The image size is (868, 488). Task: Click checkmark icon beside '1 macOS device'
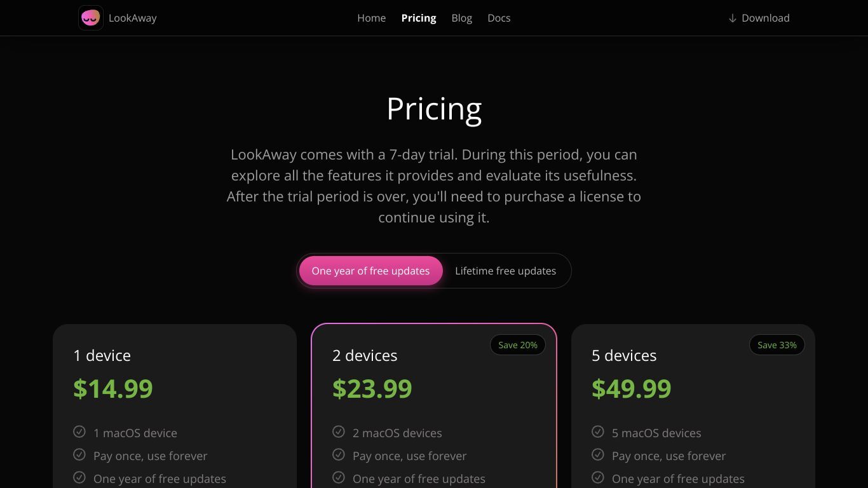coord(79,432)
